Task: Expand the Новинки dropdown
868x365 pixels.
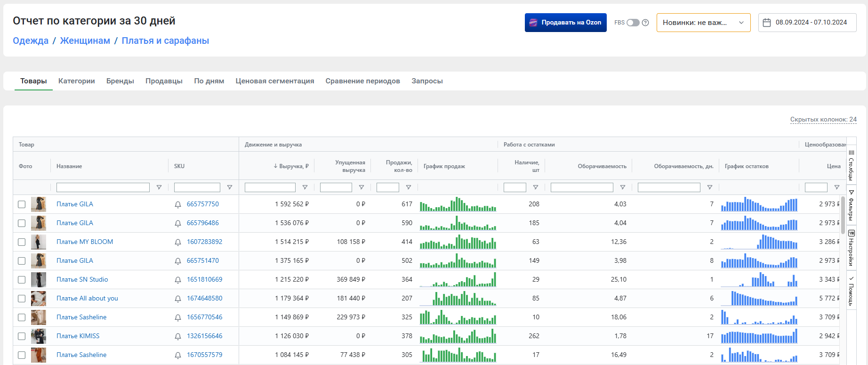Action: pos(703,23)
